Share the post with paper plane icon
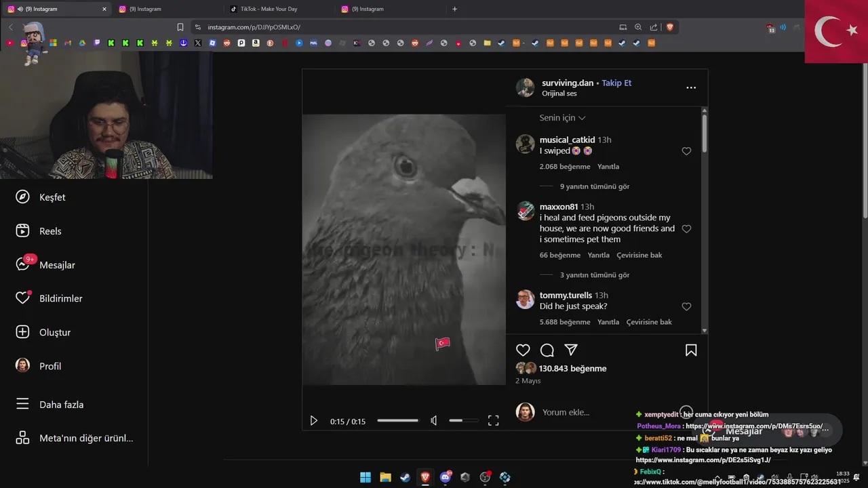Image resolution: width=868 pixels, height=488 pixels. pyautogui.click(x=571, y=350)
